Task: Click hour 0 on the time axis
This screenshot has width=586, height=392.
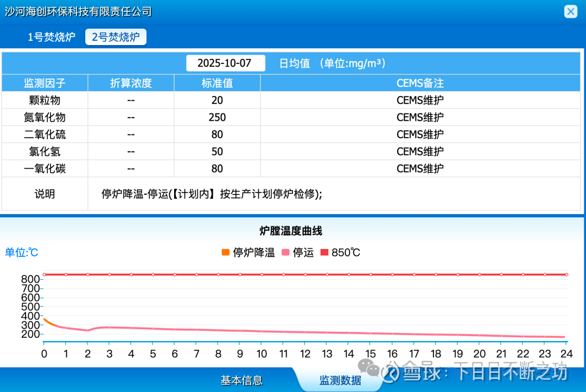Action: [x=44, y=354]
